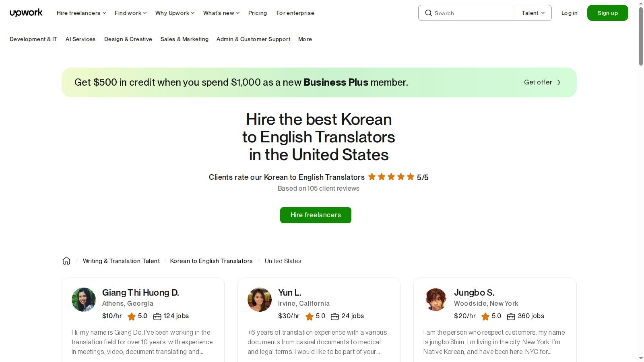Click the briefcase icon next to 124 jobs
Viewport: 644px width, 362px height.
tap(157, 316)
